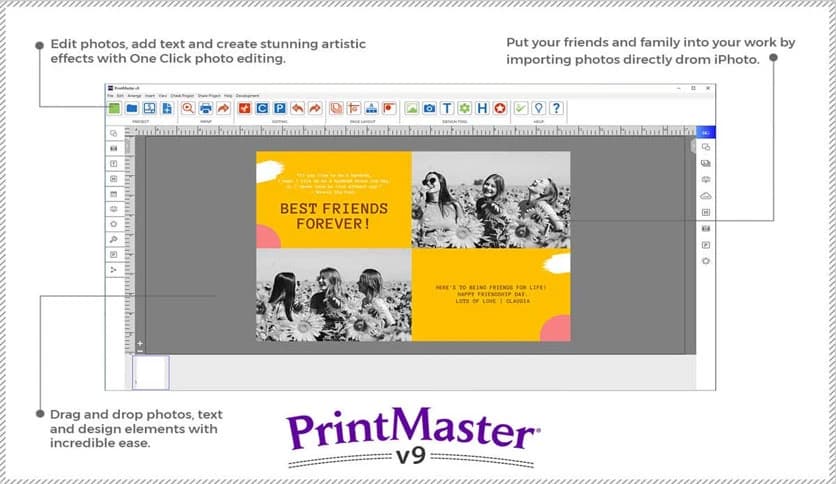Click the save project icon beside the folder
Screen dimensions: 836x484
(149, 108)
